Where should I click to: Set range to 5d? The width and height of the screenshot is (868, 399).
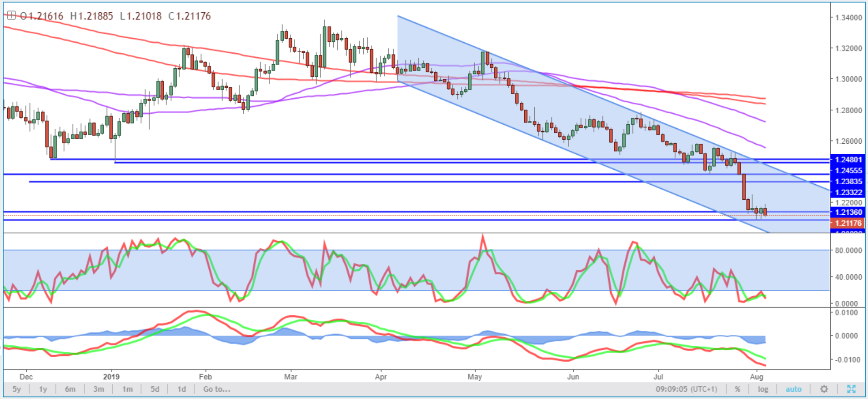pos(155,389)
